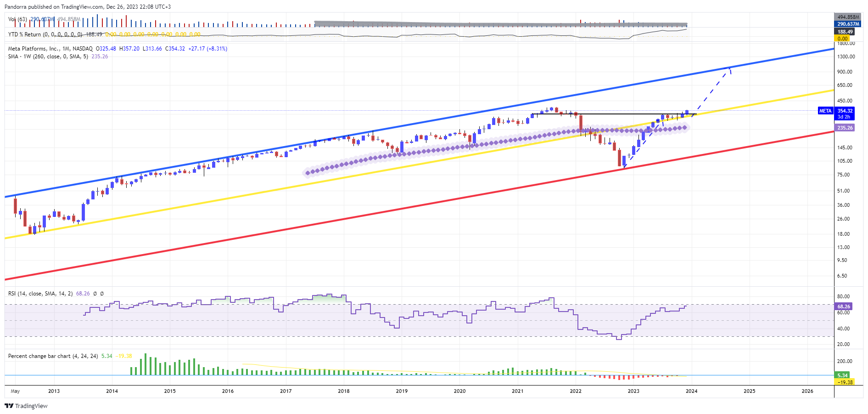Click 2013 on the time axis

tap(54, 391)
